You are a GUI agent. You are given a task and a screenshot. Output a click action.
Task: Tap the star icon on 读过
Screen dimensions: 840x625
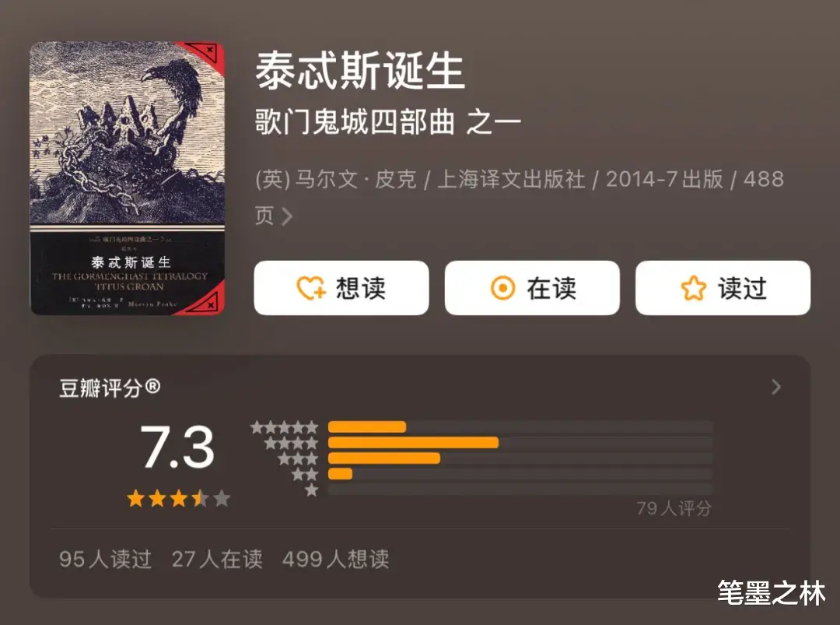tap(694, 288)
